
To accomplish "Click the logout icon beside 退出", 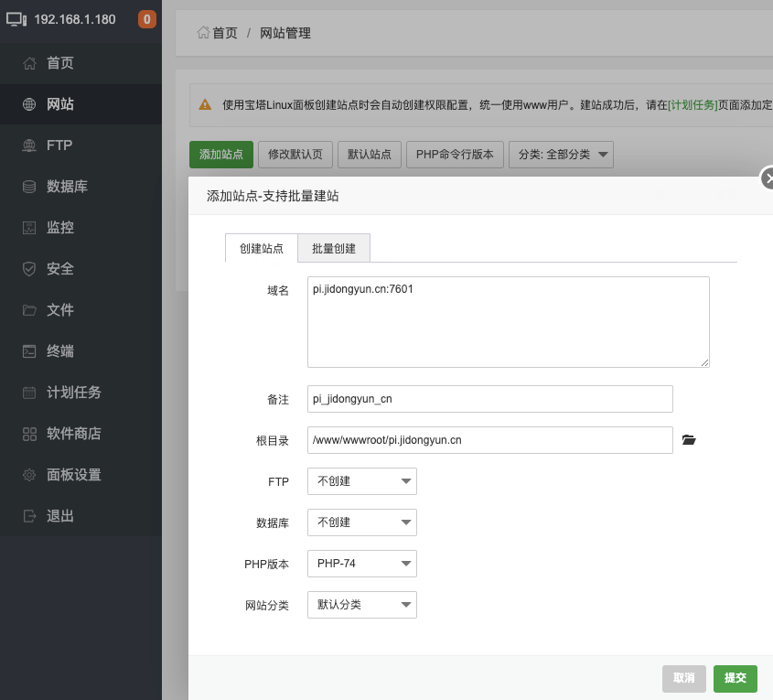I will point(29,516).
